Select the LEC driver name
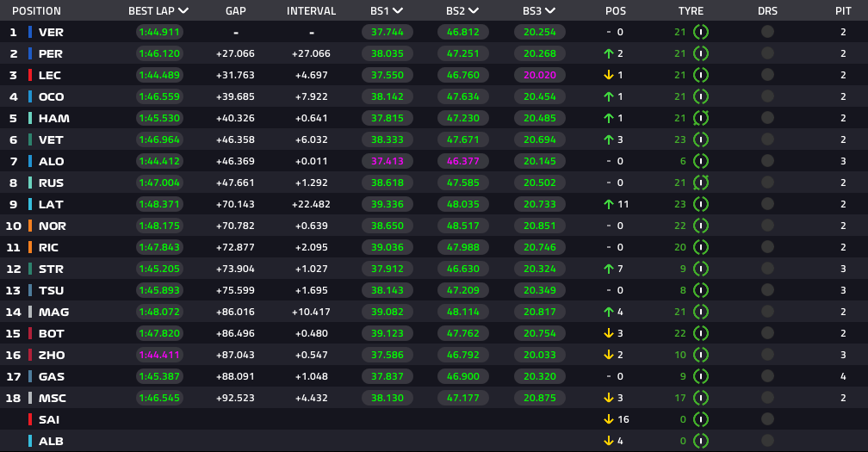The image size is (868, 452). (x=50, y=75)
